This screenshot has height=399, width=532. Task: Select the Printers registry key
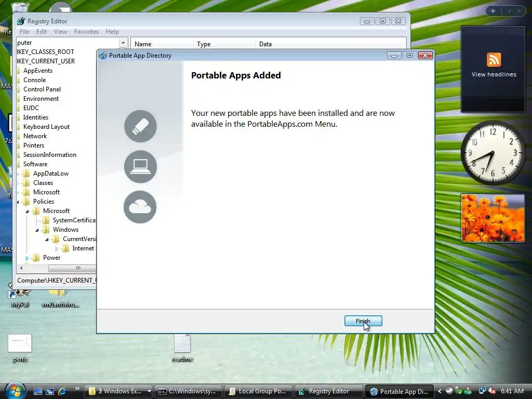point(34,145)
